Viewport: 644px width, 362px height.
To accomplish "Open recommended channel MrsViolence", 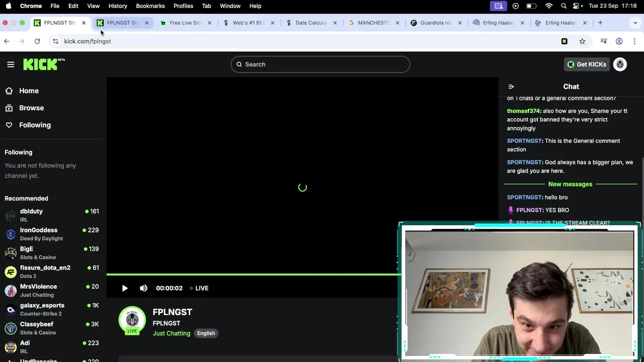I will [x=51, y=291].
